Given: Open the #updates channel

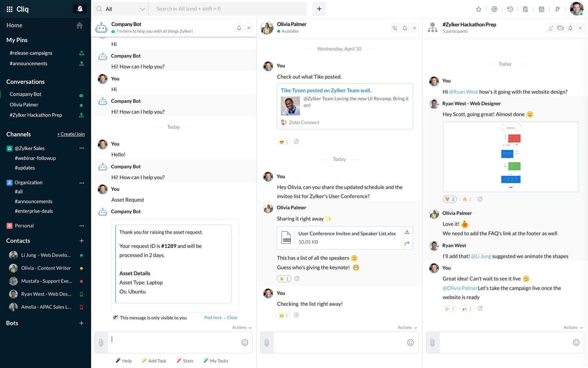Looking at the screenshot, I should pyautogui.click(x=25, y=168).
